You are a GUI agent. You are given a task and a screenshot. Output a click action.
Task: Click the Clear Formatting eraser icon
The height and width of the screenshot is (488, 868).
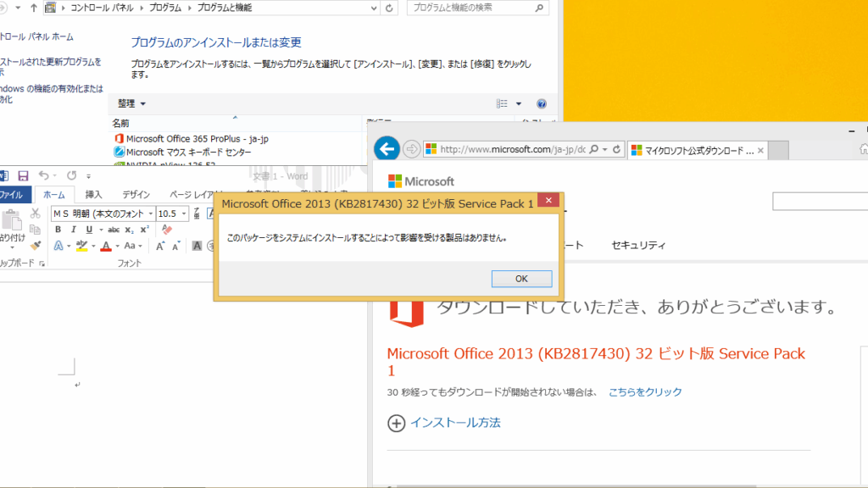[167, 230]
